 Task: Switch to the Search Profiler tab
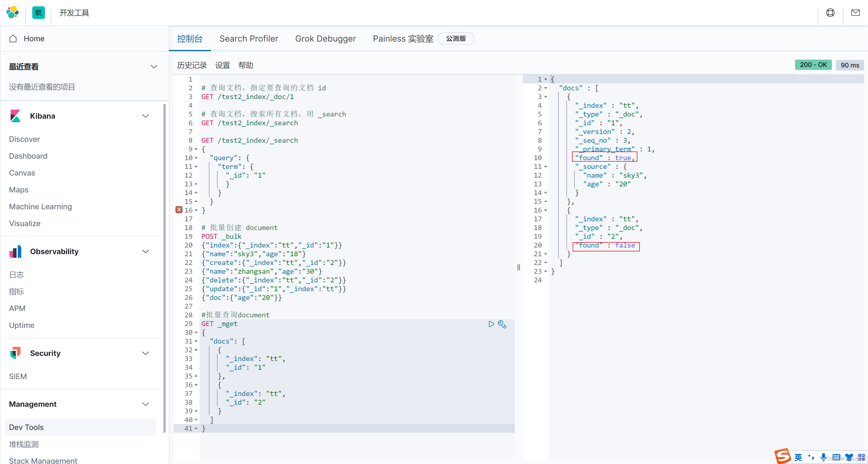(x=249, y=39)
